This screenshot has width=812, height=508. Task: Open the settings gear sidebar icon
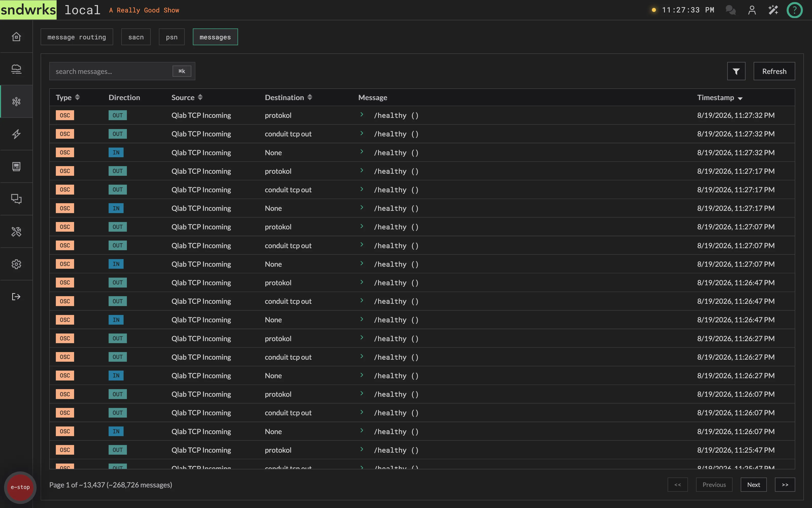point(16,264)
